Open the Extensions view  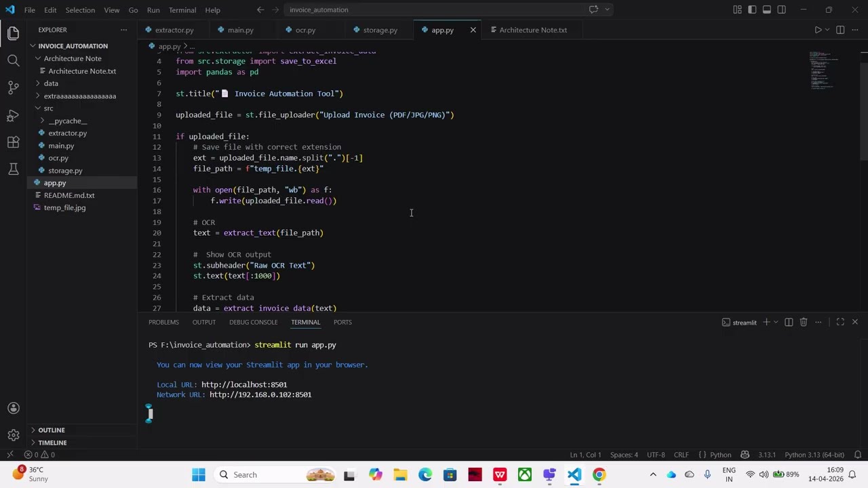click(x=13, y=142)
